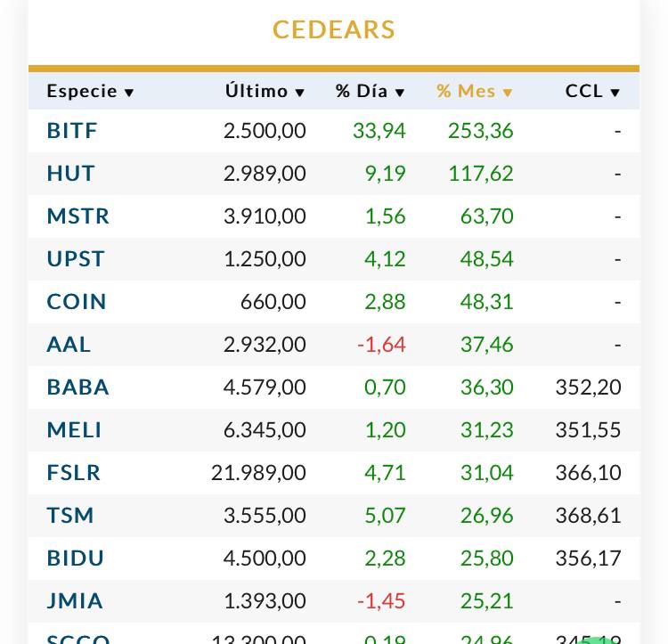Click the Último header label
This screenshot has height=644, width=668.
click(x=257, y=91)
